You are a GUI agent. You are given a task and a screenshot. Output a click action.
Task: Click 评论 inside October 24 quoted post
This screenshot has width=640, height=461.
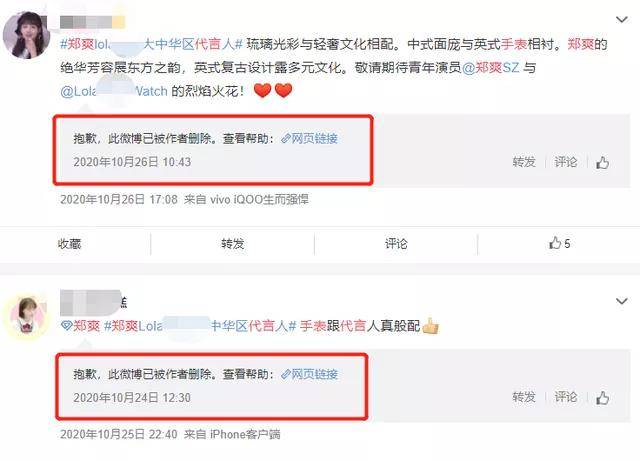pyautogui.click(x=566, y=397)
